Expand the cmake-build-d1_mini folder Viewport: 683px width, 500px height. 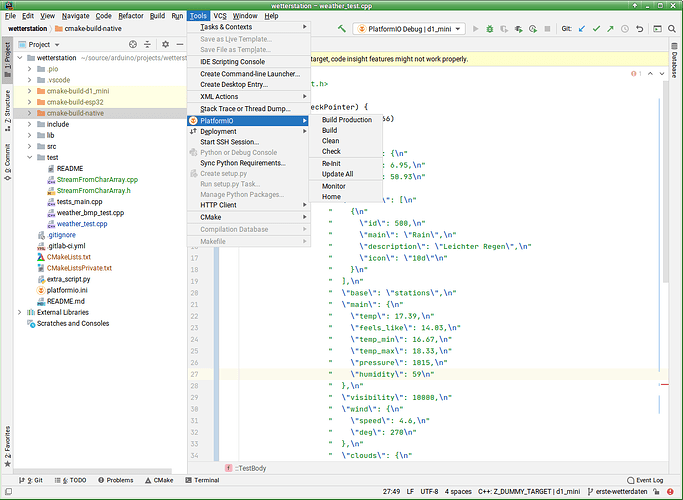coord(29,91)
